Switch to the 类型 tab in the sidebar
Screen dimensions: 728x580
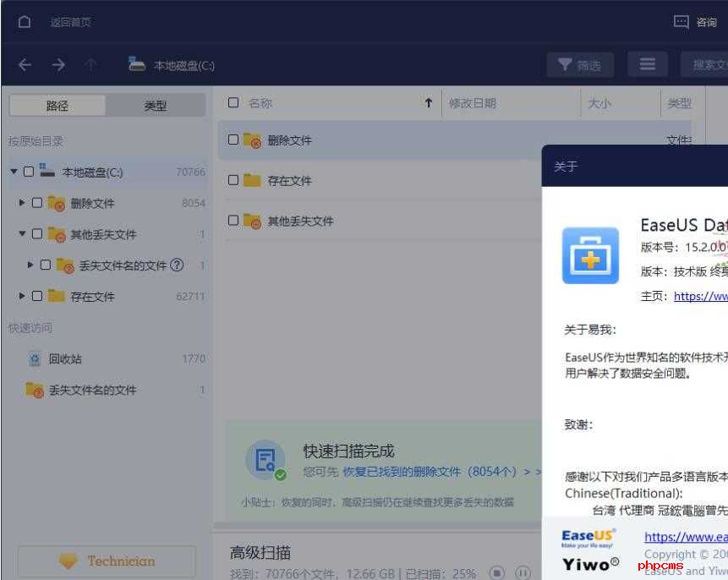point(156,106)
